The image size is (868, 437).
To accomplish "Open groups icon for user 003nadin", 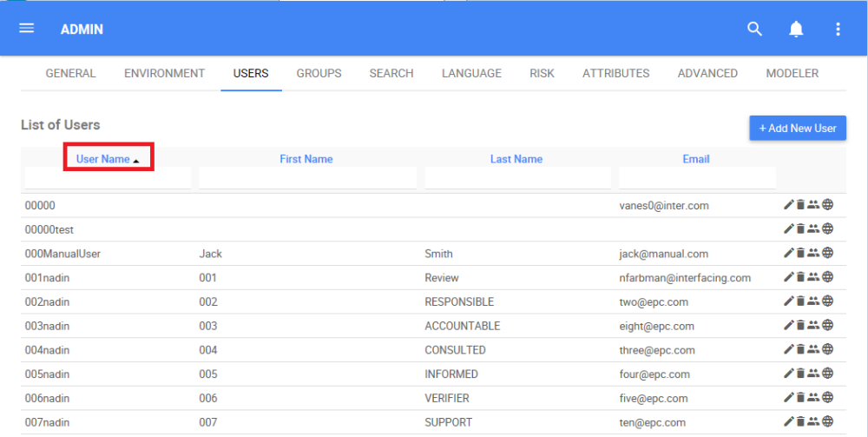I will click(x=813, y=326).
